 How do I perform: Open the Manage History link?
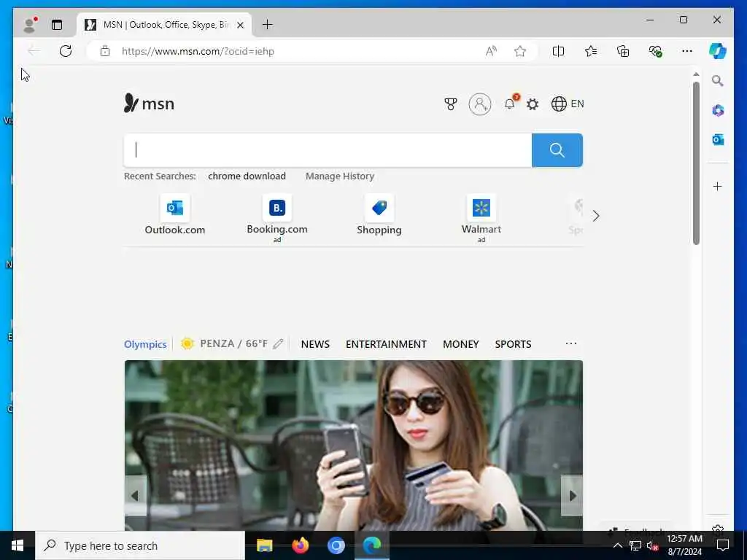coord(340,176)
